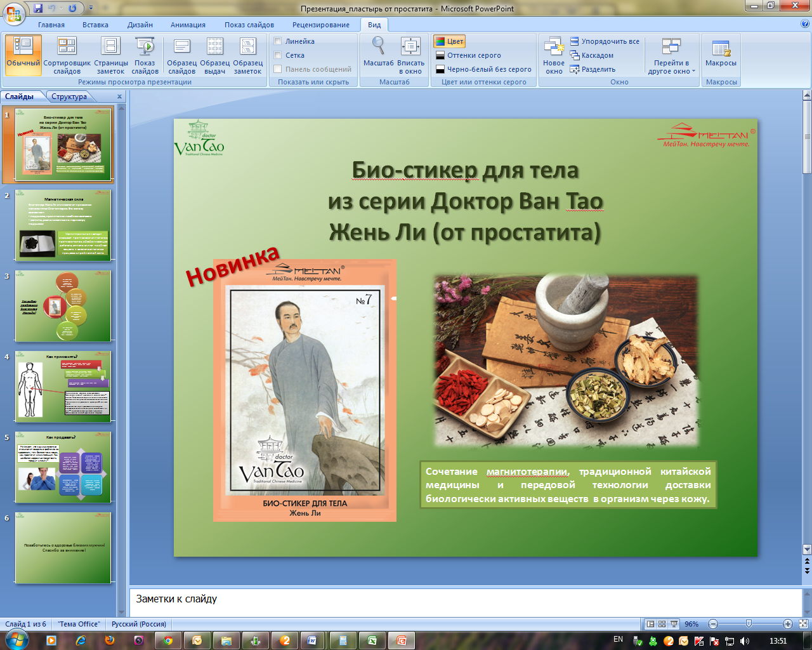Image resolution: width=812 pixels, height=650 pixels.
Task: Click previous slide arrow on vertical scrollbar
Action: [x=807, y=561]
